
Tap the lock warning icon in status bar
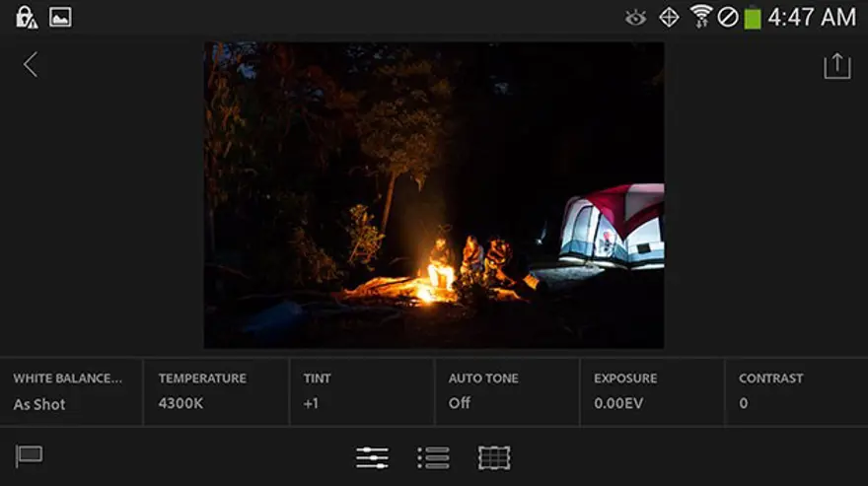pos(26,17)
